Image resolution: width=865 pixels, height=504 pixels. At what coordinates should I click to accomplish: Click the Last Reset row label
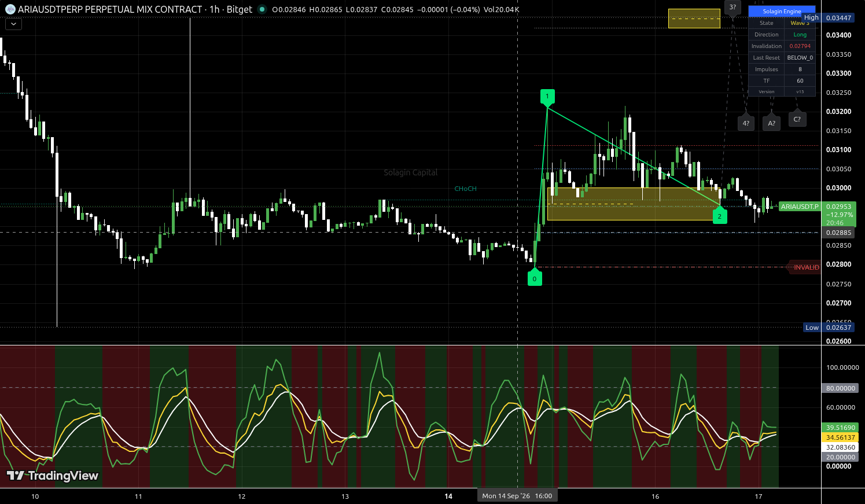767,58
